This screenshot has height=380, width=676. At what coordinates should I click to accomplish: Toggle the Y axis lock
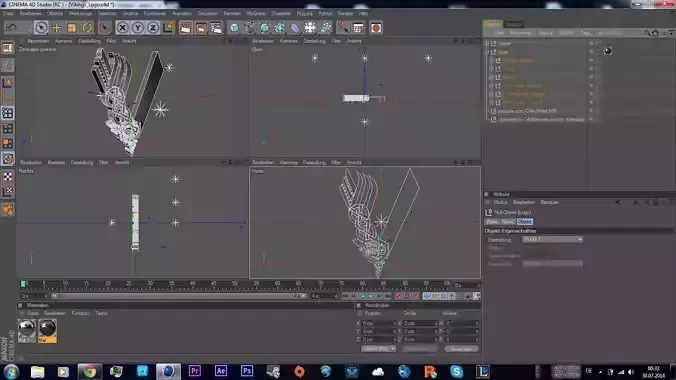click(138, 28)
